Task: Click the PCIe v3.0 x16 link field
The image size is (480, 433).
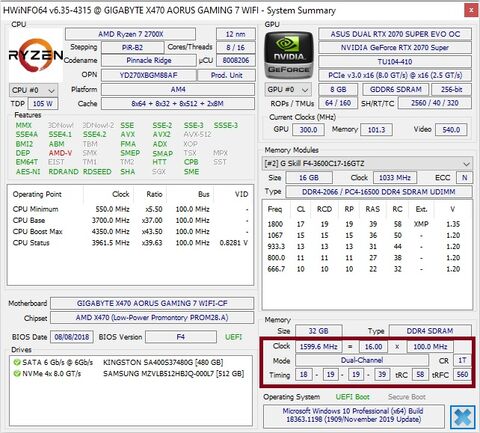Action: click(395, 75)
